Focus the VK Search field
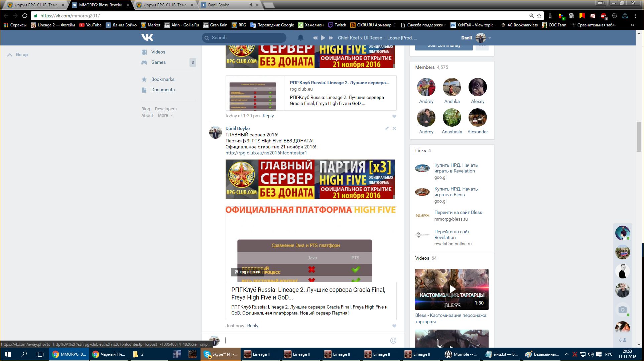The width and height of the screenshot is (644, 361). (244, 38)
